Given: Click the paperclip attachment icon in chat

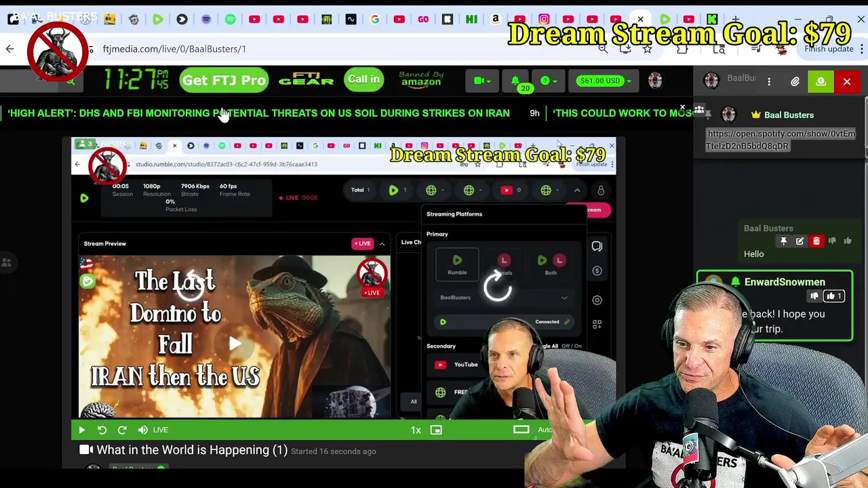Looking at the screenshot, I should coord(795,81).
